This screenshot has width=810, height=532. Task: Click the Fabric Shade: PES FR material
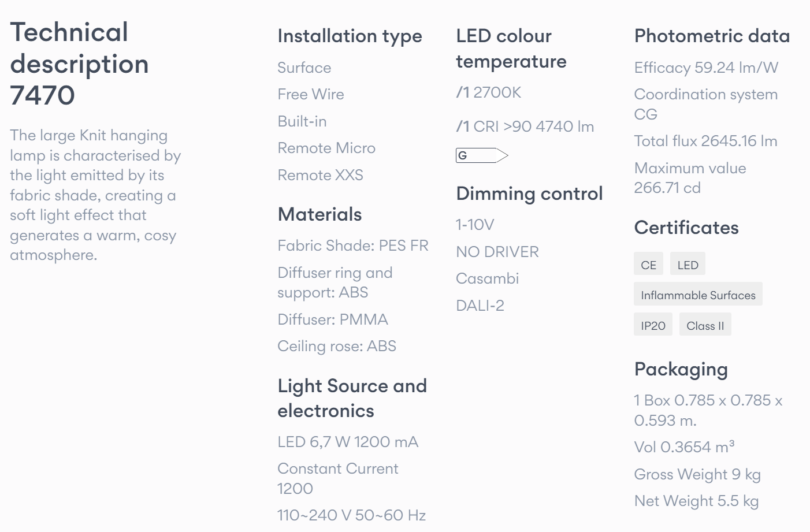click(353, 245)
